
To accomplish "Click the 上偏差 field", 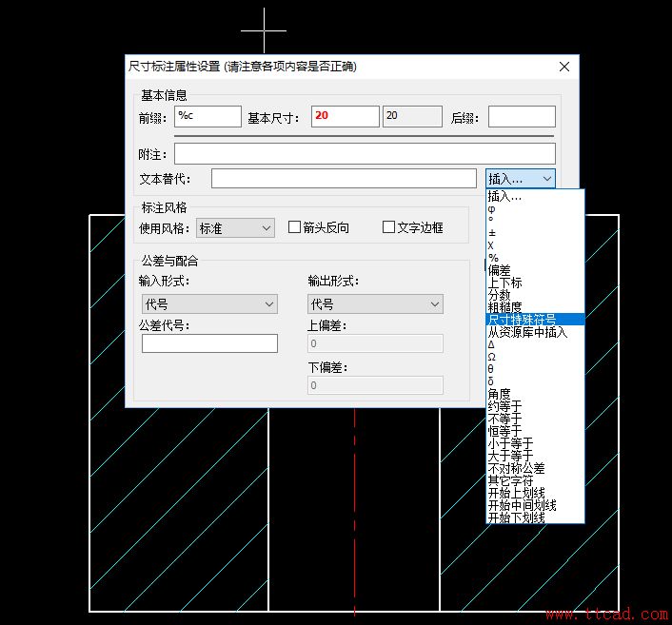I will (x=375, y=343).
